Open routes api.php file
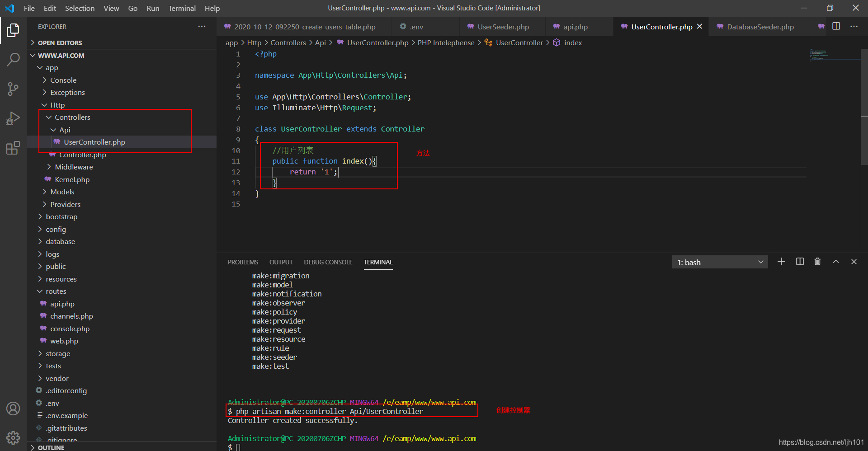 pyautogui.click(x=122, y=304)
